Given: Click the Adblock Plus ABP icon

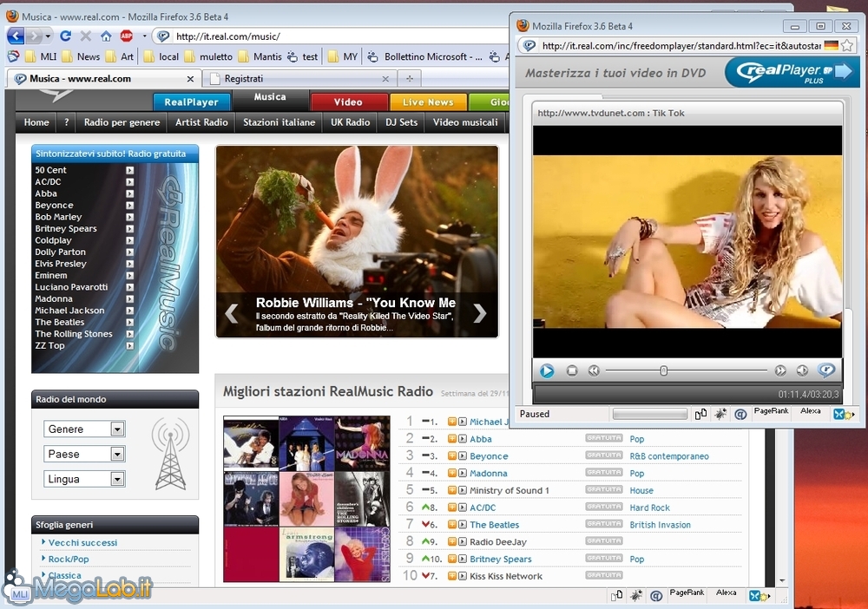Looking at the screenshot, I should click(127, 36).
